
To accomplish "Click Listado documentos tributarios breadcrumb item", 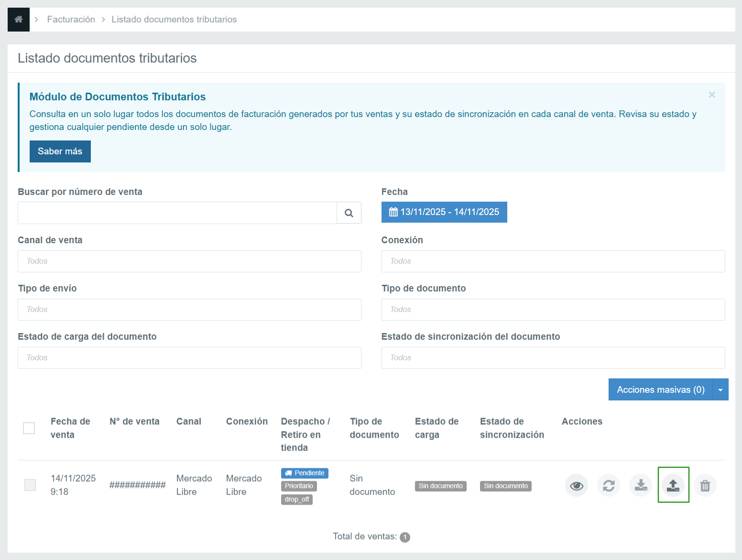I will click(174, 20).
